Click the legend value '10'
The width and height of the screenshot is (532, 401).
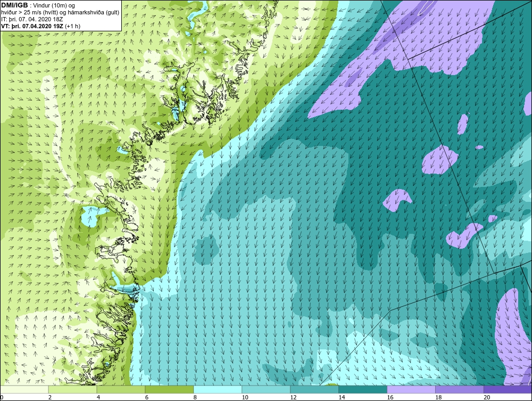tap(245, 397)
